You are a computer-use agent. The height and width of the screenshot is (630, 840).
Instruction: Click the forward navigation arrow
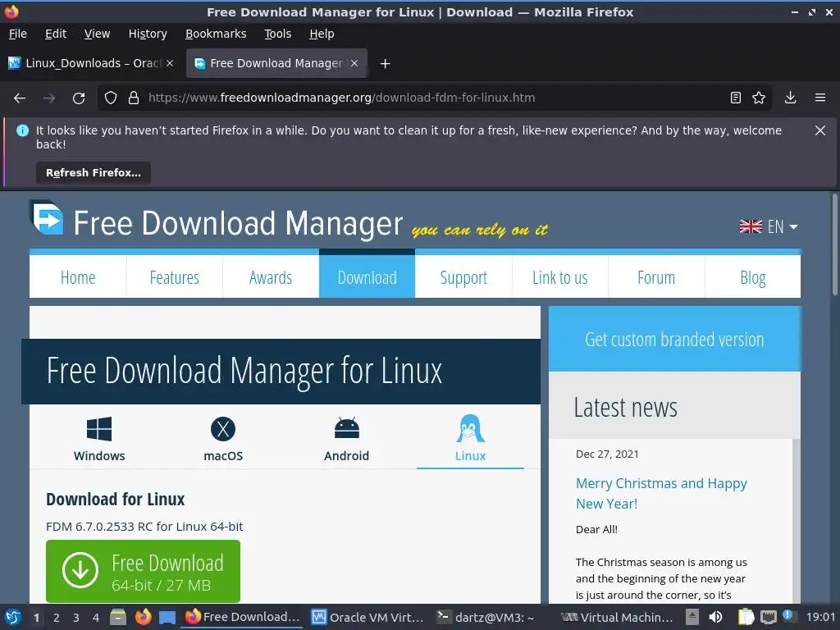(x=48, y=98)
